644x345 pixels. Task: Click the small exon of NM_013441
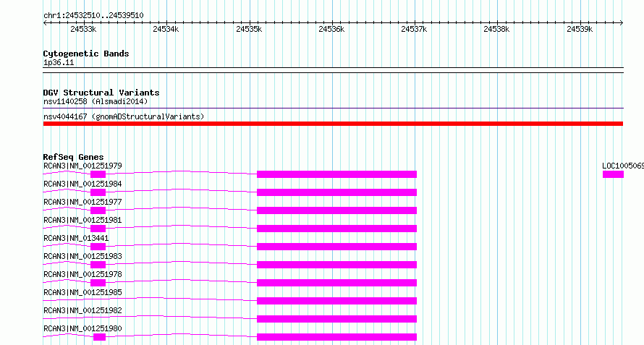(98, 247)
